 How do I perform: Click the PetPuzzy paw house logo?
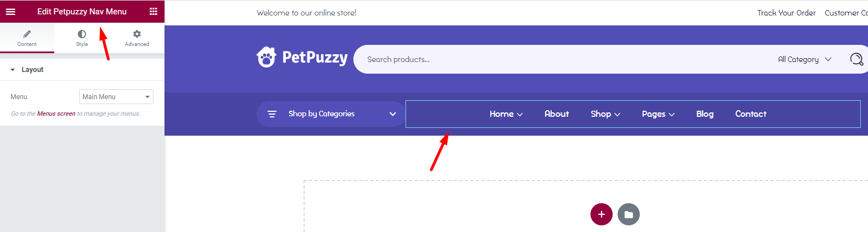click(x=266, y=57)
